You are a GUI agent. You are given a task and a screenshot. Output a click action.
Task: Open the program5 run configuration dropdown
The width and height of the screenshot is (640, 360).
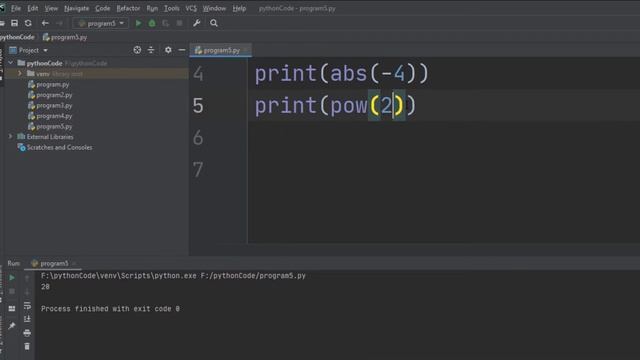pos(101,23)
